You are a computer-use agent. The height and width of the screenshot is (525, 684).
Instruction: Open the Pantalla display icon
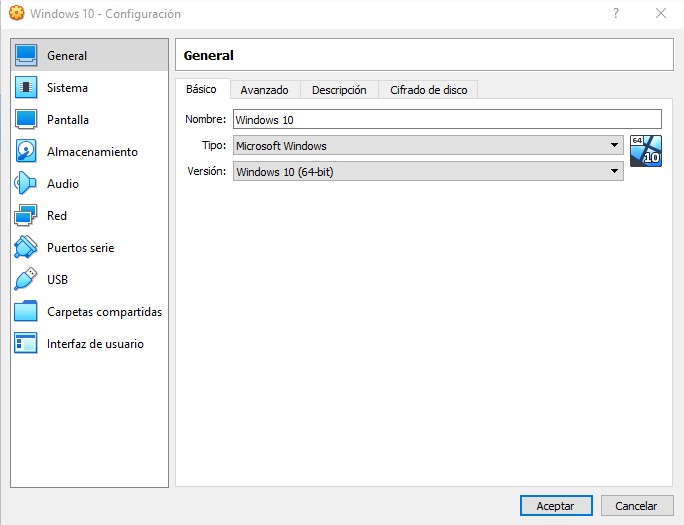pyautogui.click(x=26, y=119)
